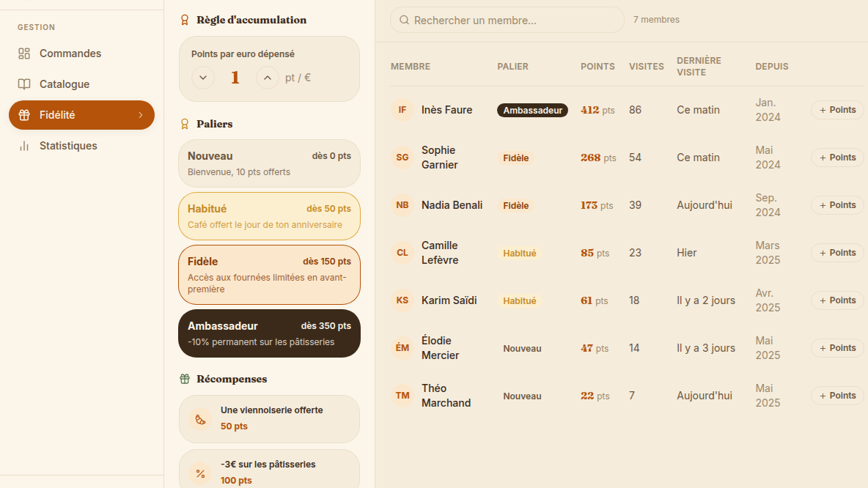
Task: Open the 'Une viennoiserie offerte' reward
Action: click(269, 419)
